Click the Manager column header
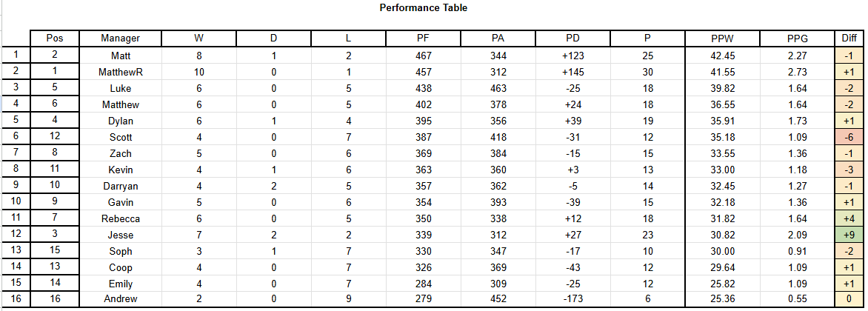Image resolution: width=868 pixels, height=311 pixels. (x=121, y=39)
